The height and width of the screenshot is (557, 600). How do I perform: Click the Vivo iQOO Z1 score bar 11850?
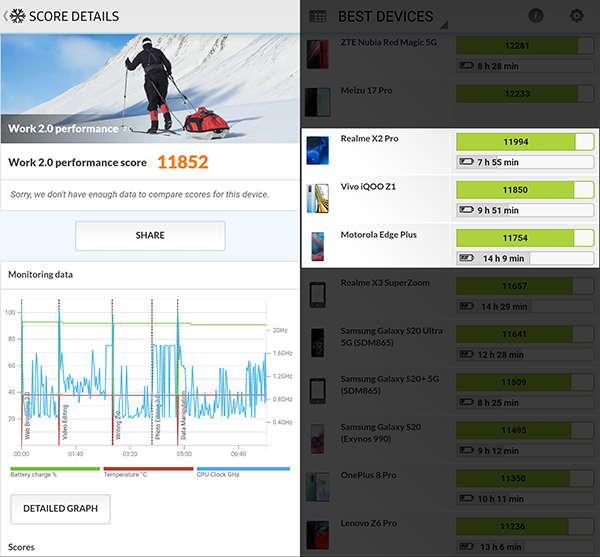(x=525, y=190)
